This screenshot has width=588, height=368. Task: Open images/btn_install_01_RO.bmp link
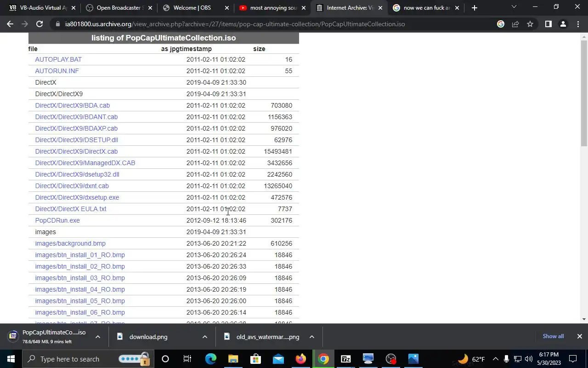[x=80, y=255]
